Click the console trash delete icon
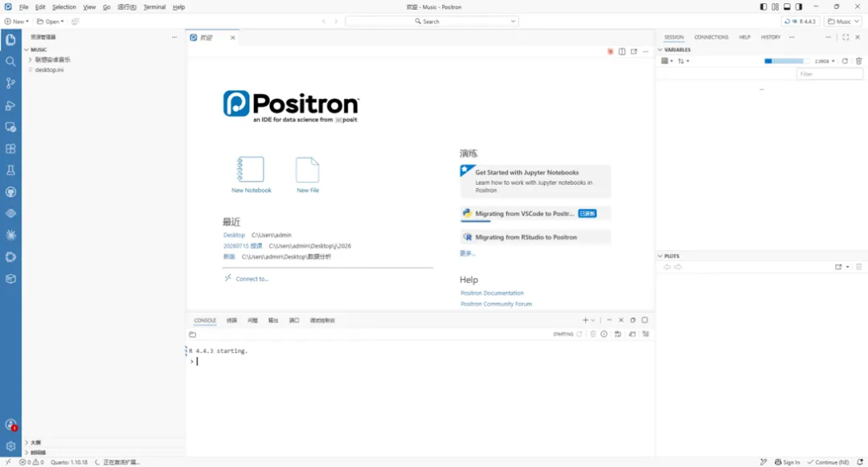The image size is (868, 467). coord(593,334)
